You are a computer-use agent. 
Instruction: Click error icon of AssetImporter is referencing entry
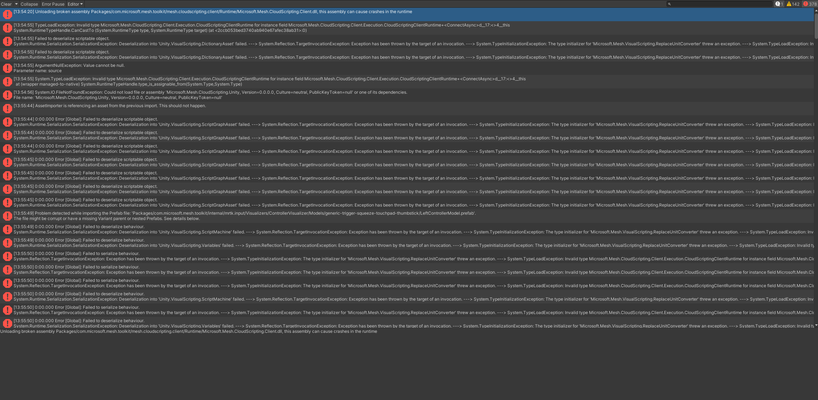pos(7,108)
